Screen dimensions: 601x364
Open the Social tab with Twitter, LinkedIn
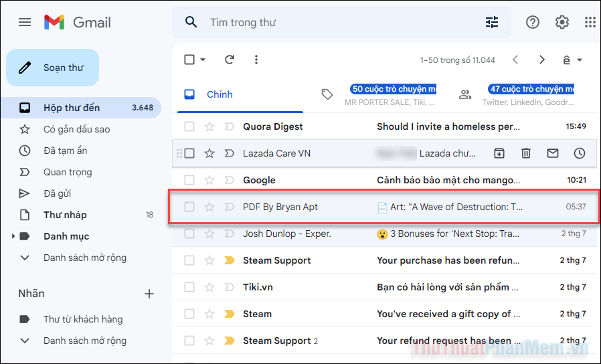(517, 94)
